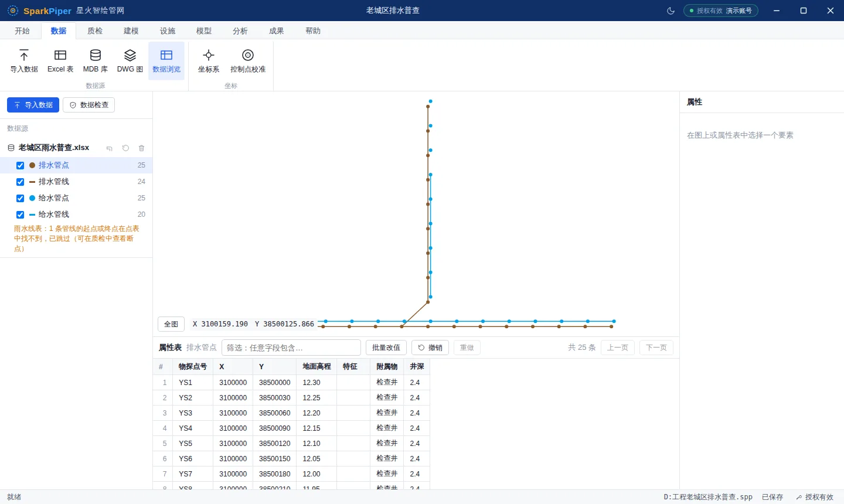Select the YS1 cell in the table
The image size is (844, 504).
(x=193, y=383)
